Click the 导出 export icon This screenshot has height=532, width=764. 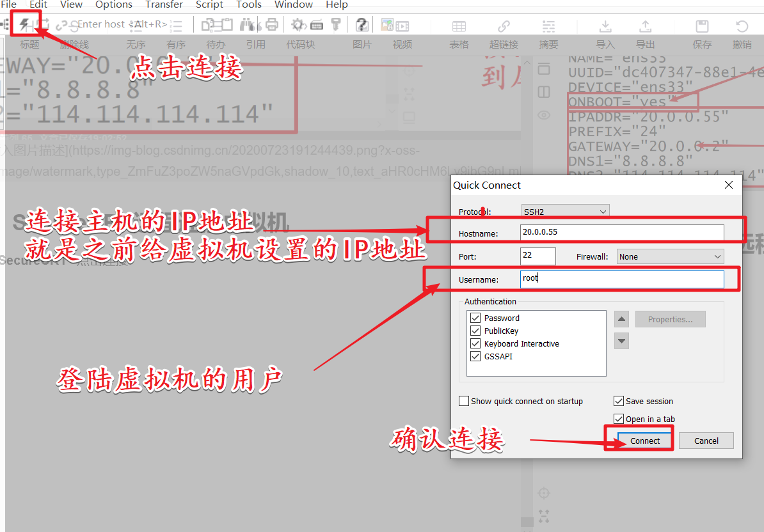click(x=646, y=26)
